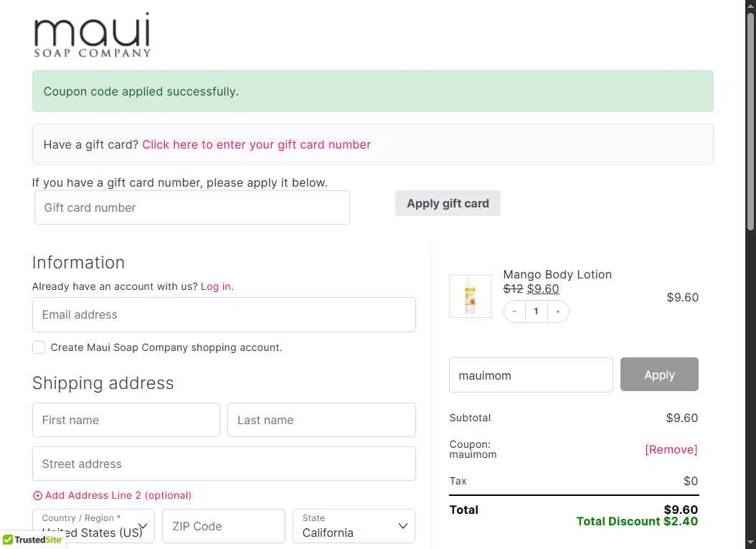Click the Tax $0 value

[x=691, y=481]
